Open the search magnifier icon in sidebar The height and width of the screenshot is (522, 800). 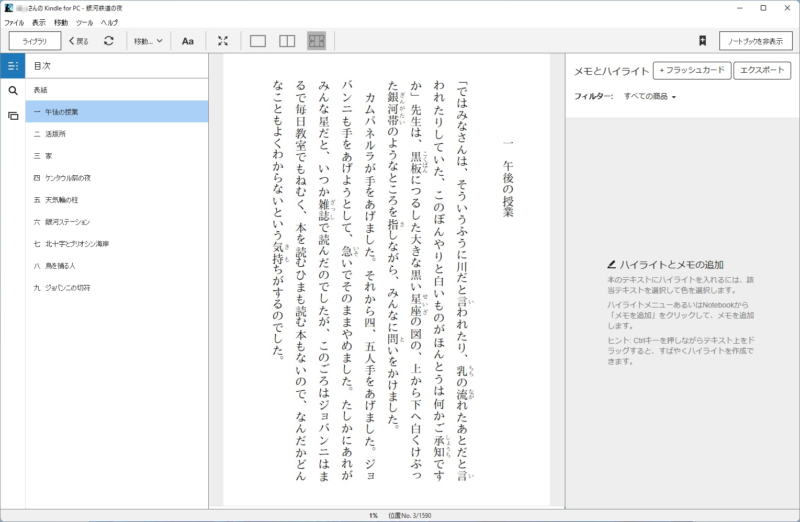13,91
